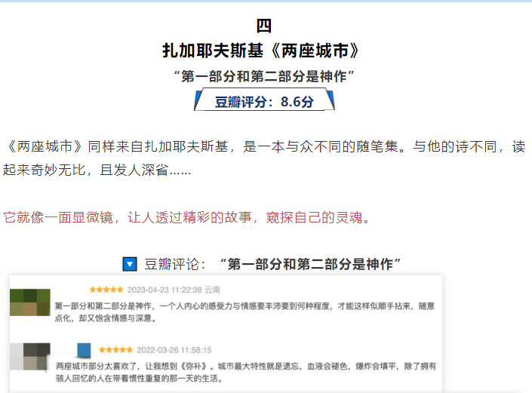This screenshot has width=532, height=393.
Task: Click the timestamp 2022-03-26 11:58:15
Action: pos(174,350)
